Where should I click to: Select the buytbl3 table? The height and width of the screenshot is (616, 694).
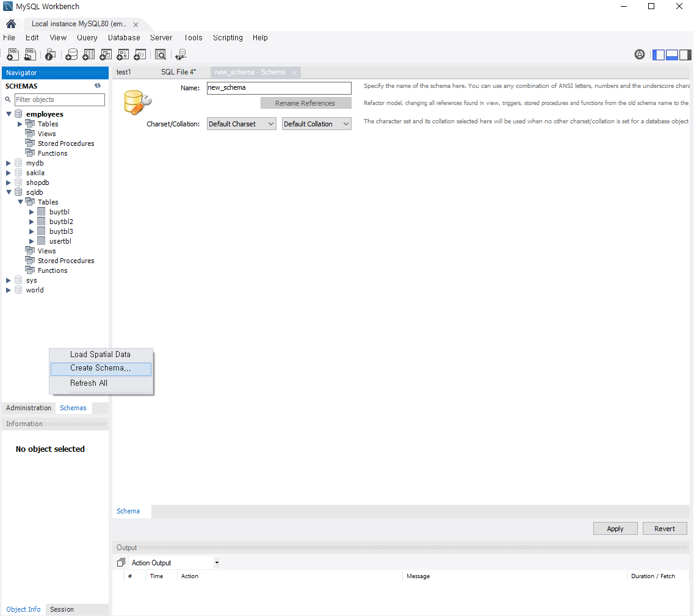coord(62,231)
